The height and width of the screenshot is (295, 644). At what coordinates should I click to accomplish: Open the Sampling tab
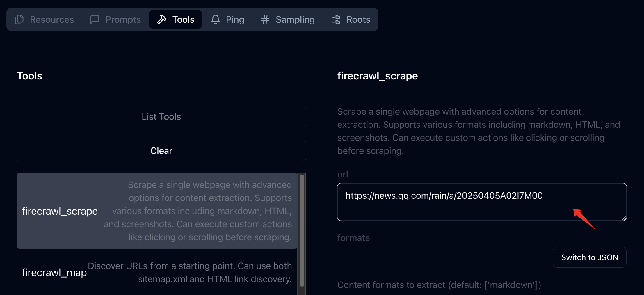tap(287, 19)
